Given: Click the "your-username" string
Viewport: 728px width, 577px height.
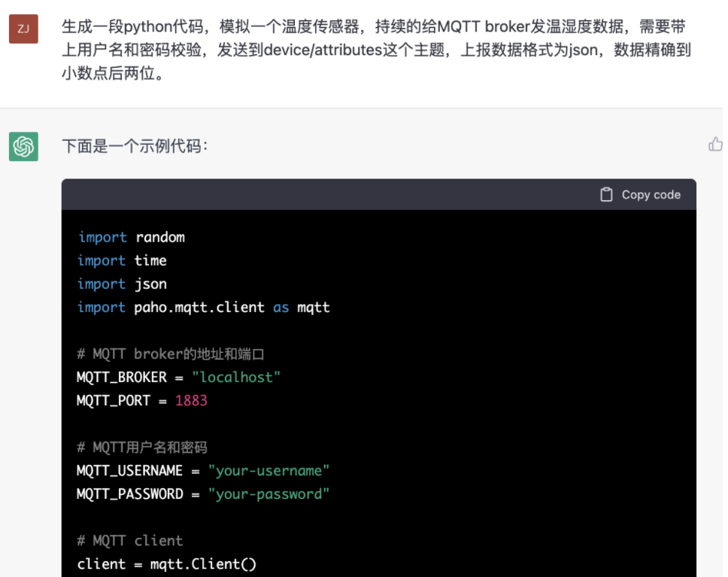Looking at the screenshot, I should [268, 470].
